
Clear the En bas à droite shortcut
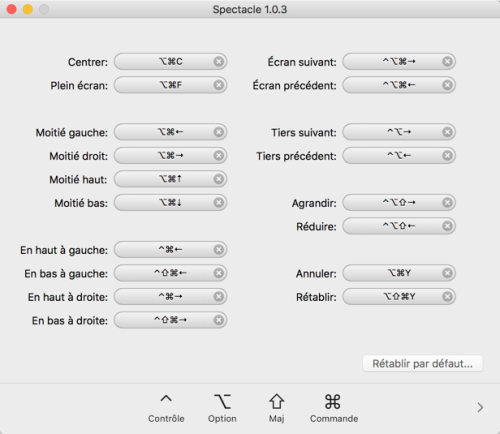[x=219, y=320]
